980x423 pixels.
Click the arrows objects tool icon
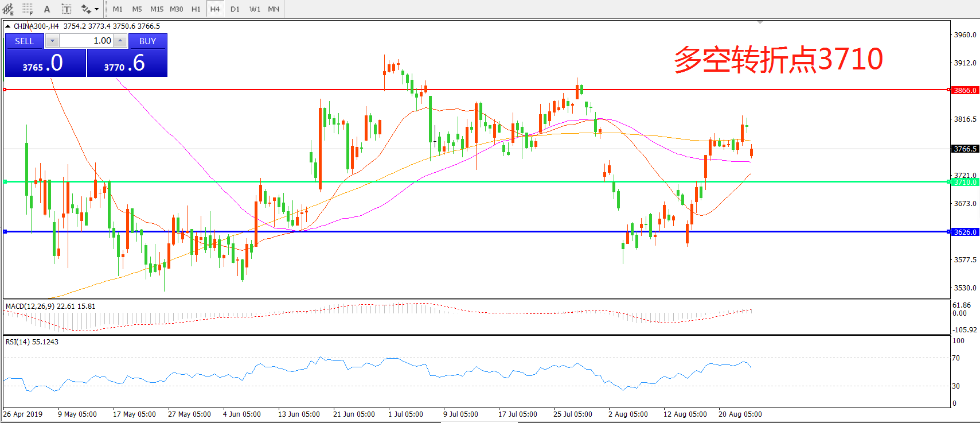click(x=86, y=9)
